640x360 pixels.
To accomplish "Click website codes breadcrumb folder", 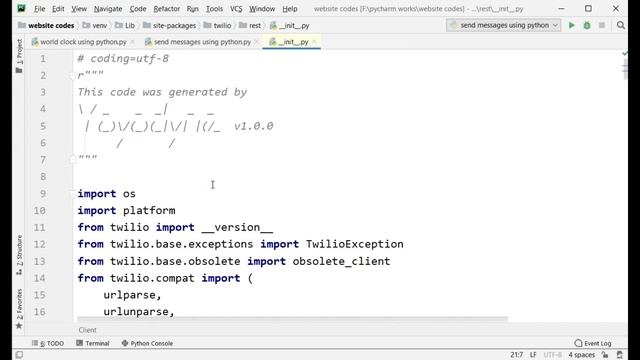I will 46,25.
